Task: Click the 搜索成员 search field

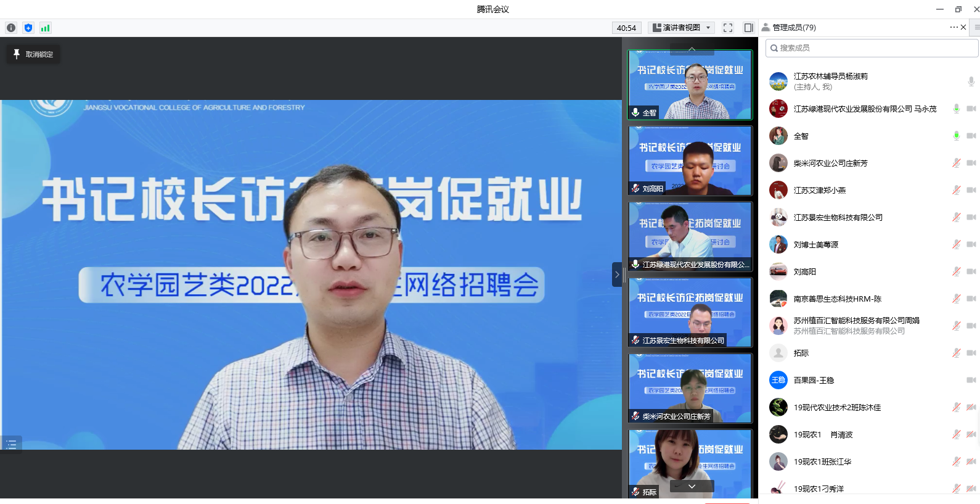Action: click(872, 48)
